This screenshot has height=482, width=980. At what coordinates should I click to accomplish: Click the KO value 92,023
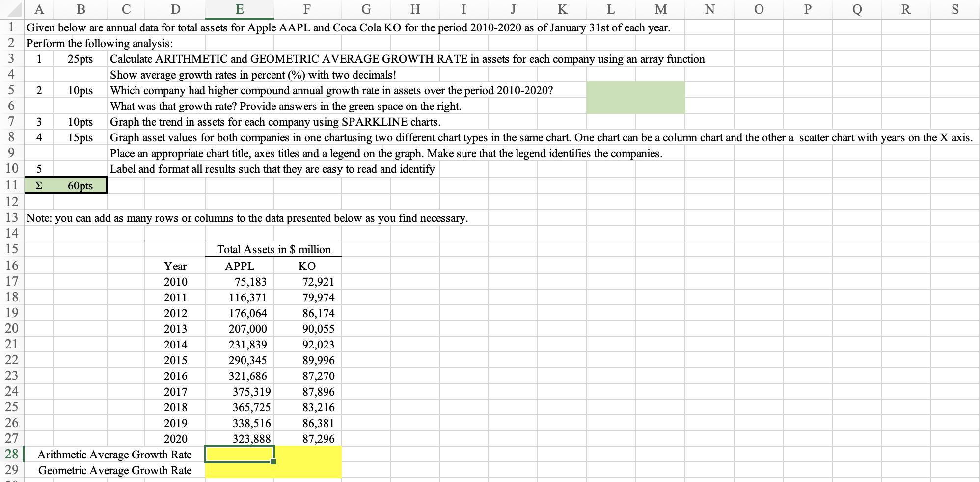click(x=307, y=344)
